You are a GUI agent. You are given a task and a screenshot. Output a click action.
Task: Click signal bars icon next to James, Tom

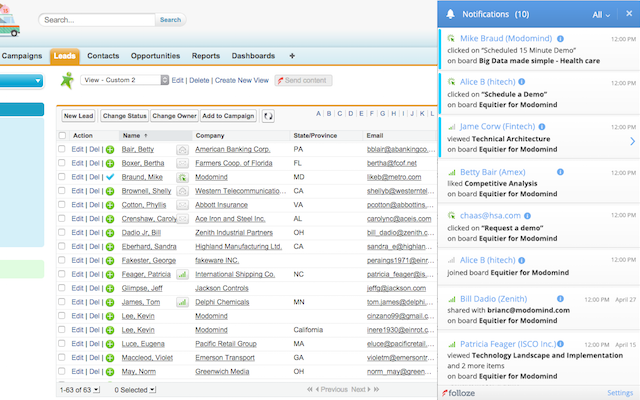(182, 302)
